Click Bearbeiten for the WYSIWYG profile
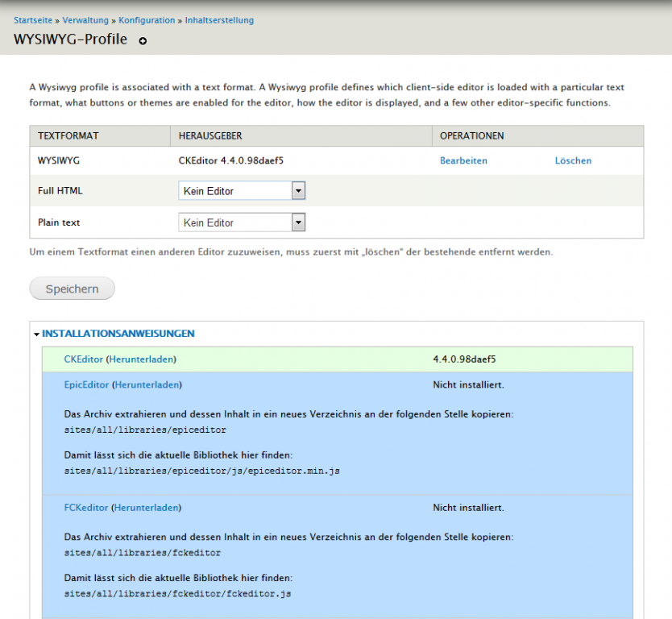 tap(463, 160)
